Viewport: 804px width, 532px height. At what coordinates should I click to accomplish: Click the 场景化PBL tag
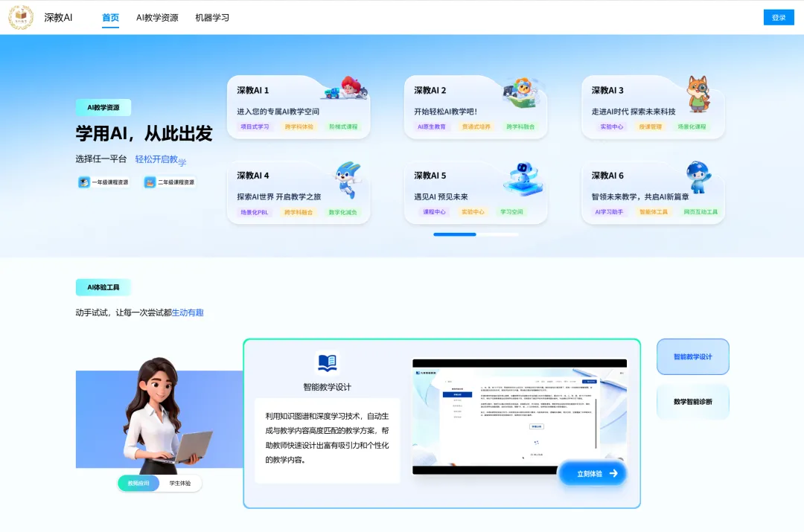point(255,212)
